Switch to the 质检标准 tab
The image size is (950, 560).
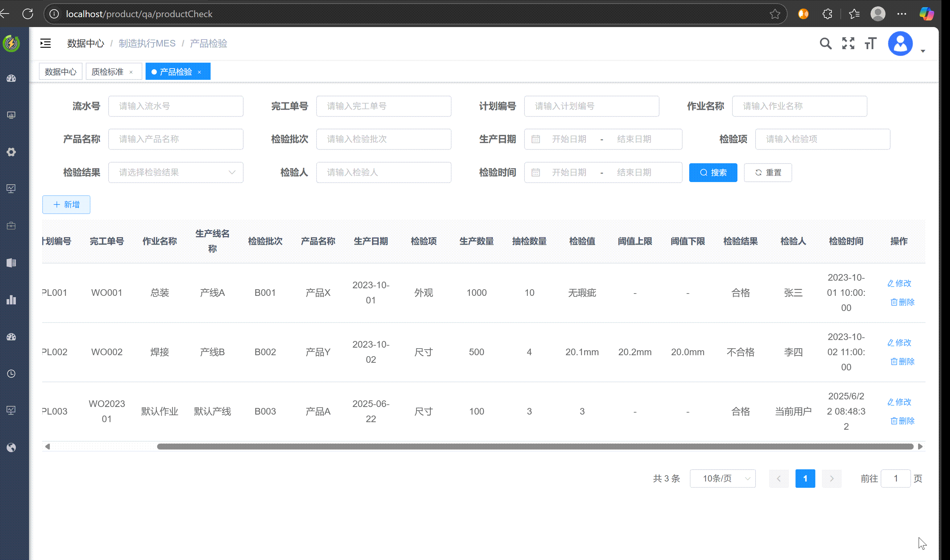pyautogui.click(x=108, y=72)
